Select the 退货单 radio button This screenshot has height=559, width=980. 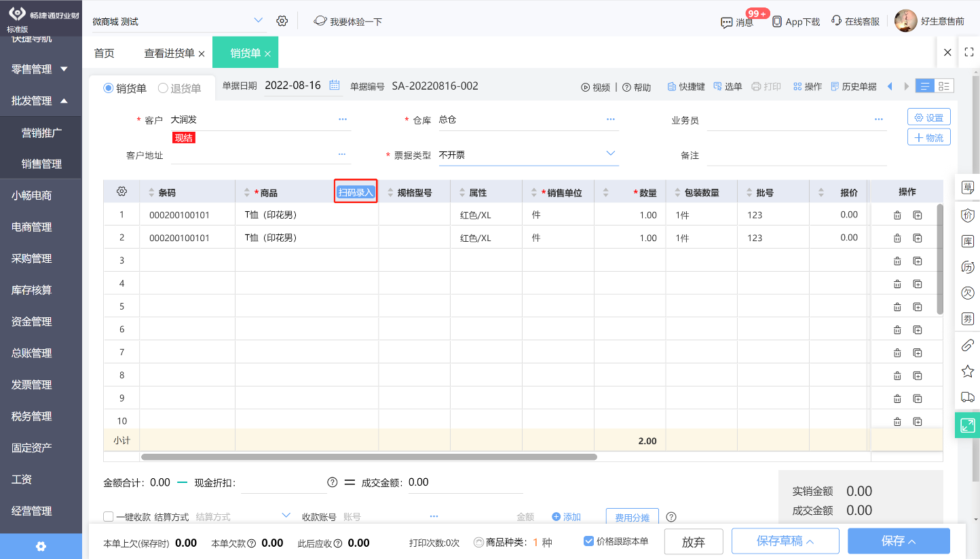tap(163, 88)
